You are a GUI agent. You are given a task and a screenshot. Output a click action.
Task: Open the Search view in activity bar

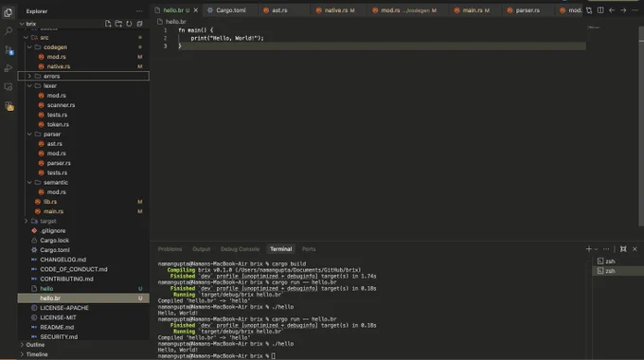pos(9,31)
